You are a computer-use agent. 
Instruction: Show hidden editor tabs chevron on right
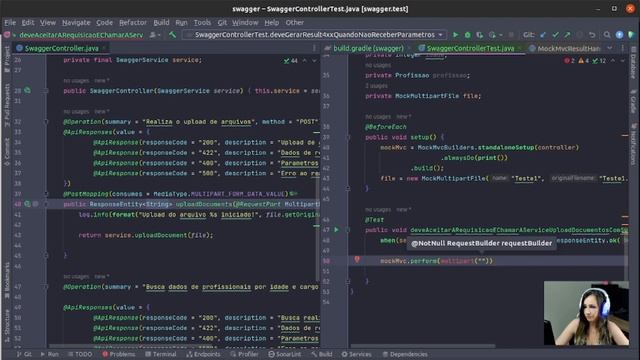pos(610,48)
